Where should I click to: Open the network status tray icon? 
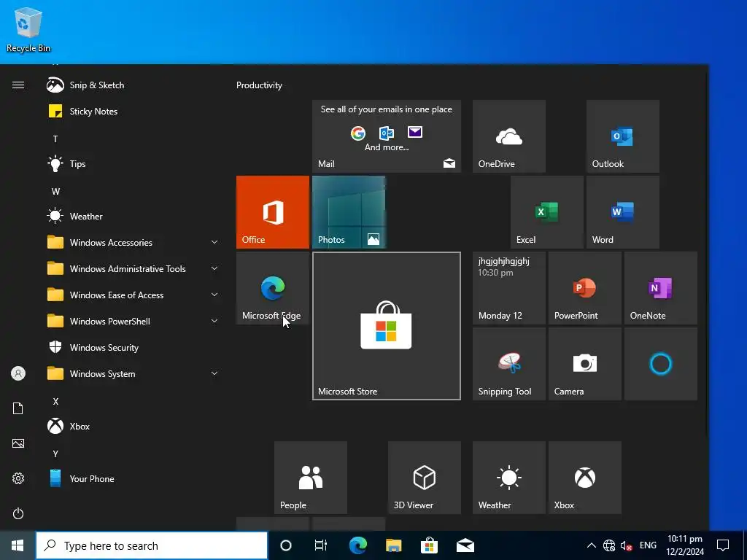609,545
